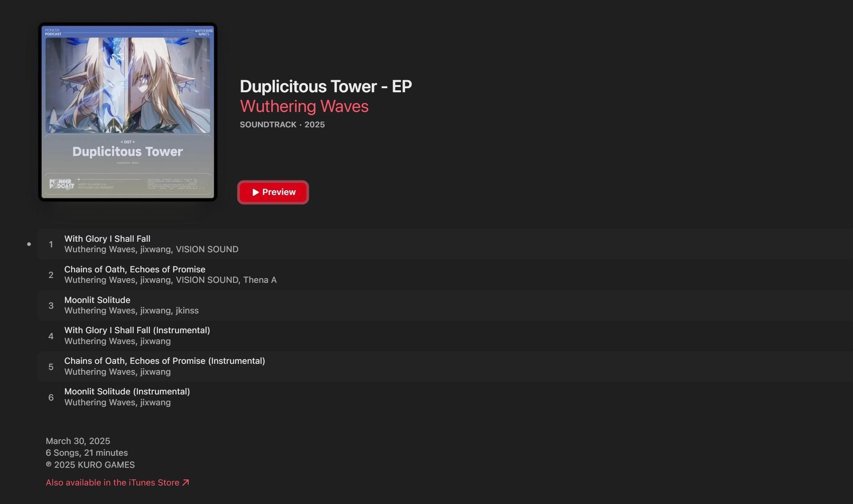Viewport: 853px width, 504px height.
Task: Choose "Chains of Oath, Echoes of Promise (Instrumental)"
Action: (445, 367)
